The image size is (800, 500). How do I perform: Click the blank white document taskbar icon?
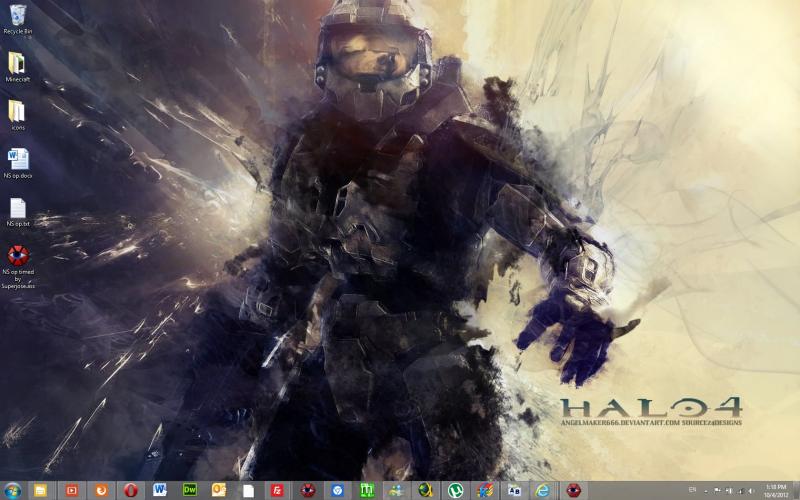pos(248,491)
